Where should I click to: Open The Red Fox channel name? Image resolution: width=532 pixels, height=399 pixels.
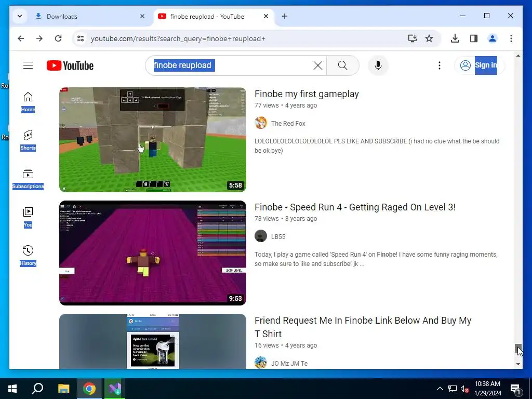pos(288,124)
